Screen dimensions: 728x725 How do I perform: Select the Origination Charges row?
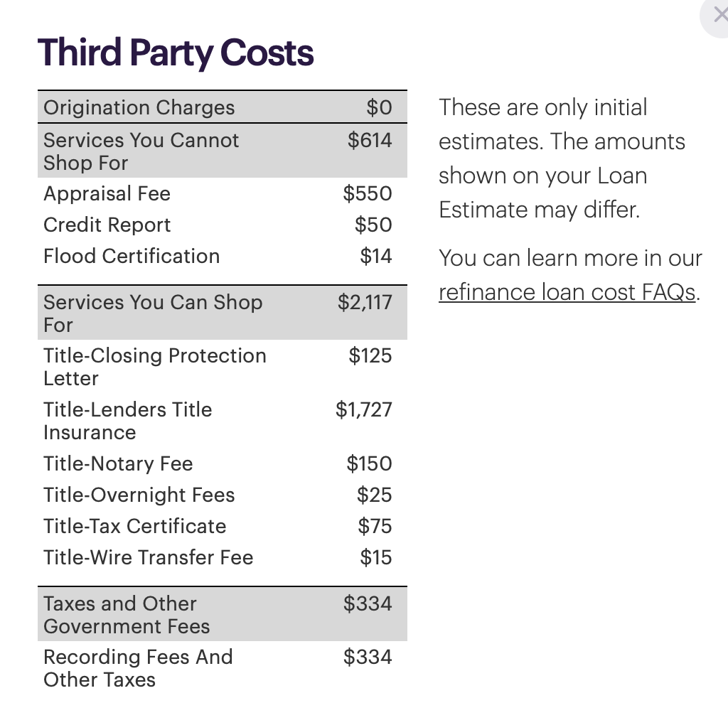[223, 107]
